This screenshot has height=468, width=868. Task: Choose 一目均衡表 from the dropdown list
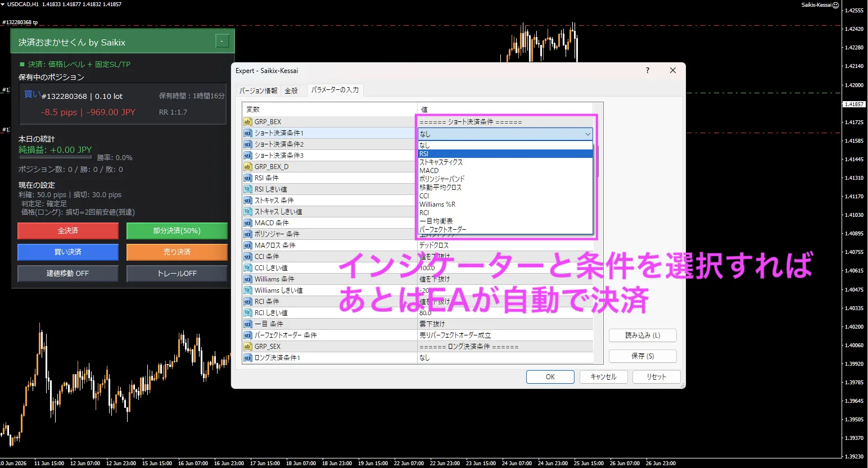[505, 221]
